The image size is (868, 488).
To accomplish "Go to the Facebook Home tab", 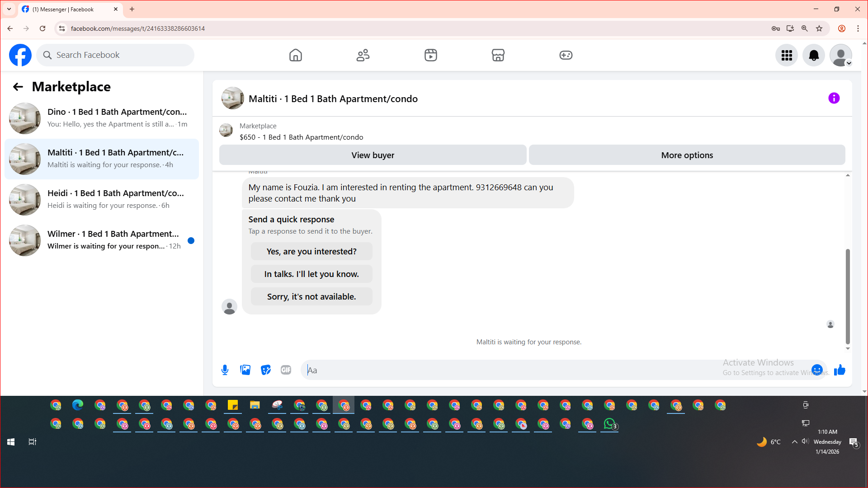I will tap(295, 55).
